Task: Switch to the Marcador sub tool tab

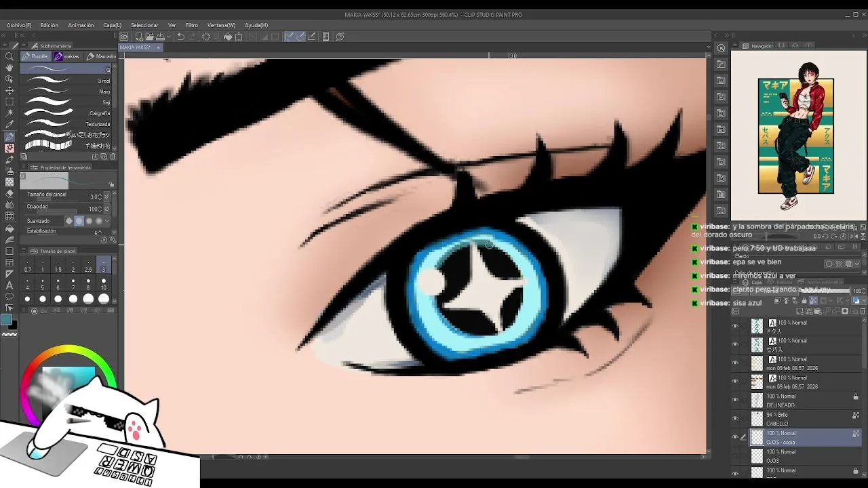Action: click(102, 56)
